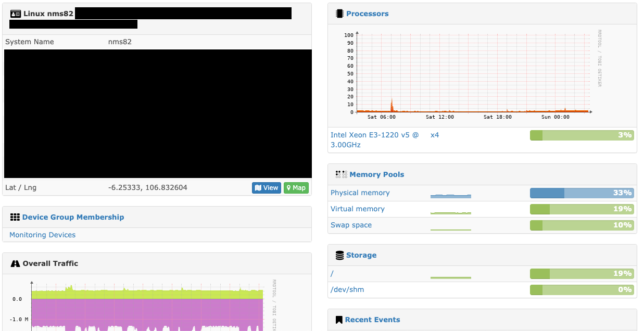Click the map pin icon inside Map button

pyautogui.click(x=289, y=187)
